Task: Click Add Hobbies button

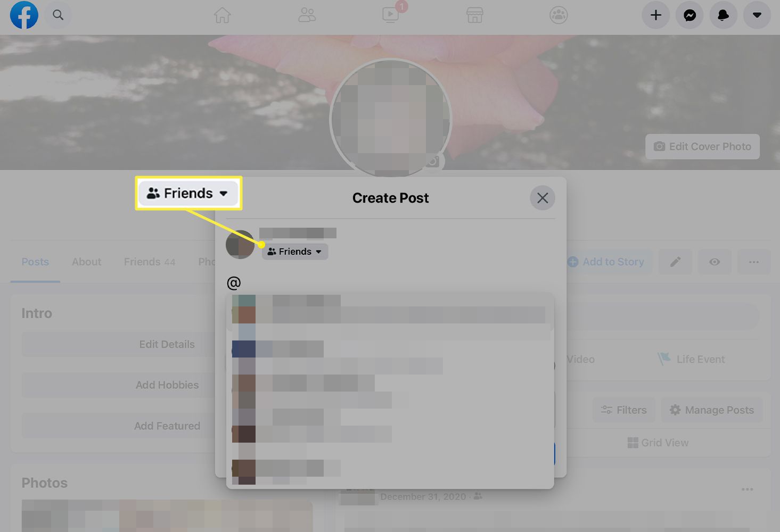Action: click(167, 385)
